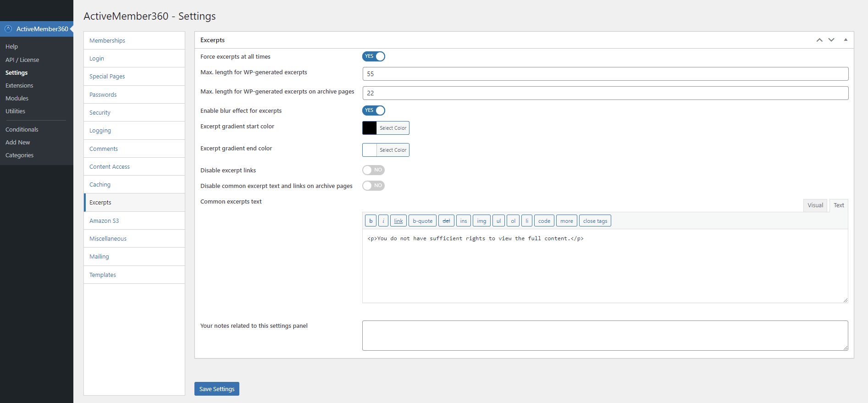Insert a link using link button
Viewport: 868px width, 403px height.
[398, 221]
